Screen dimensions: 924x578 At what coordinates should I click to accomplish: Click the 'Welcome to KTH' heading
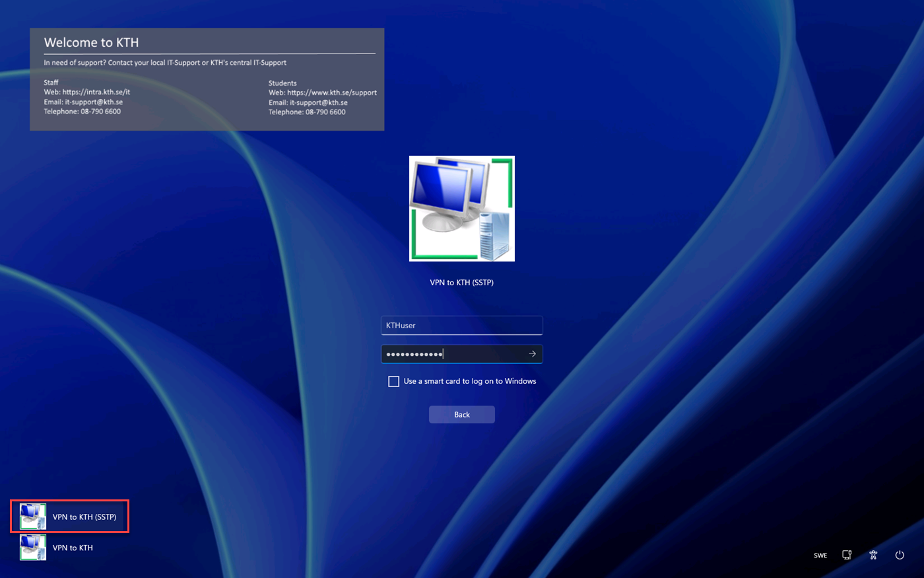coord(91,42)
